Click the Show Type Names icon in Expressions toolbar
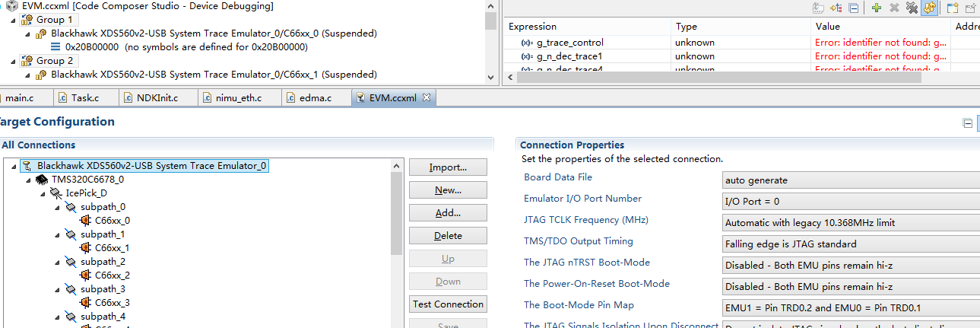980x328 pixels. (x=818, y=8)
